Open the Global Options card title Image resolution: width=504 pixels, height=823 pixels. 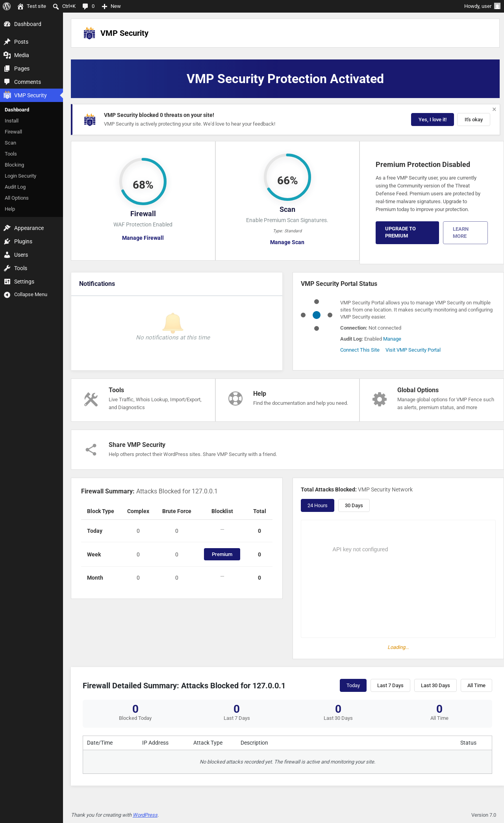click(418, 390)
